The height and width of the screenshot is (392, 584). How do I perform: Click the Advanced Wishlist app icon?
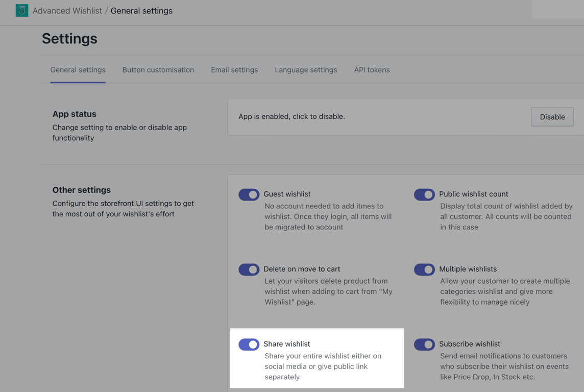pos(22,10)
